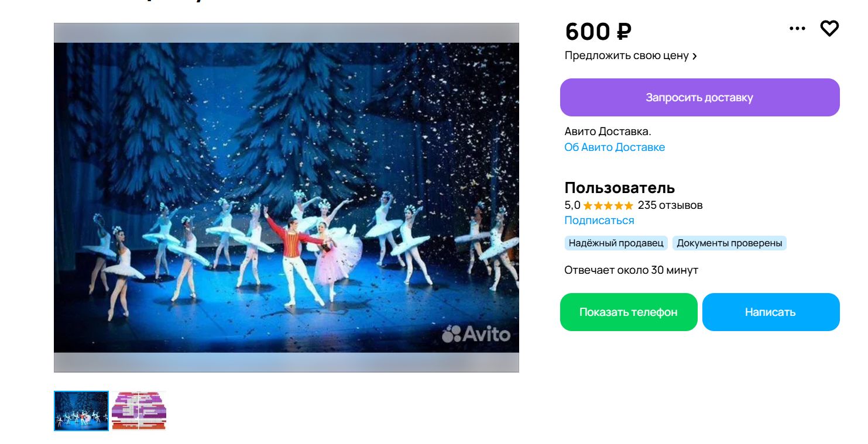Expand the Предложить свою цену option

point(630,56)
